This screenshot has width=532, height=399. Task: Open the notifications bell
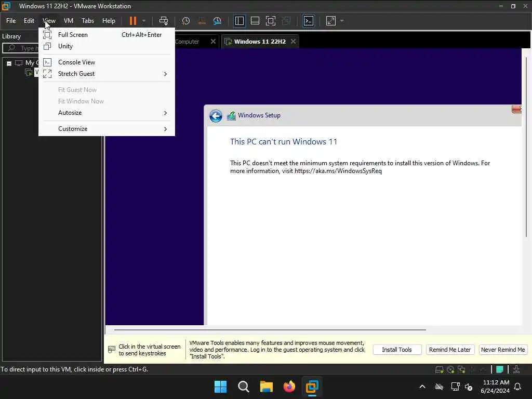[518, 387]
